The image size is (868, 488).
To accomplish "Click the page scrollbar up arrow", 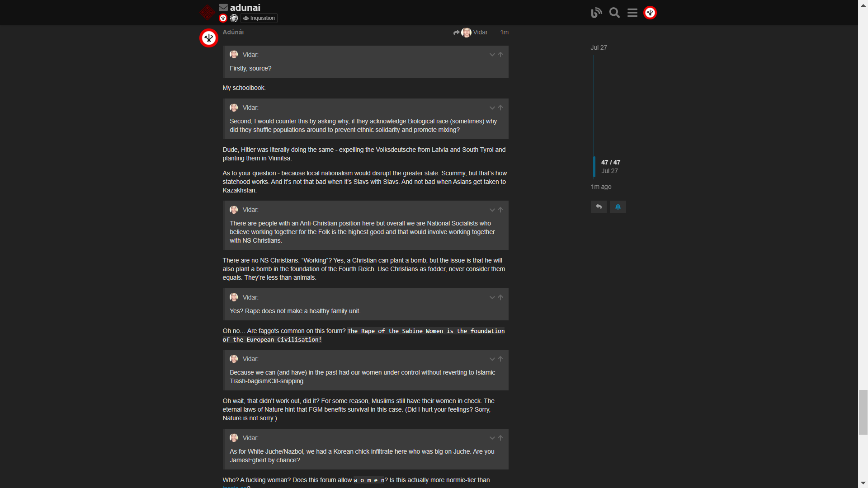I will pyautogui.click(x=863, y=5).
